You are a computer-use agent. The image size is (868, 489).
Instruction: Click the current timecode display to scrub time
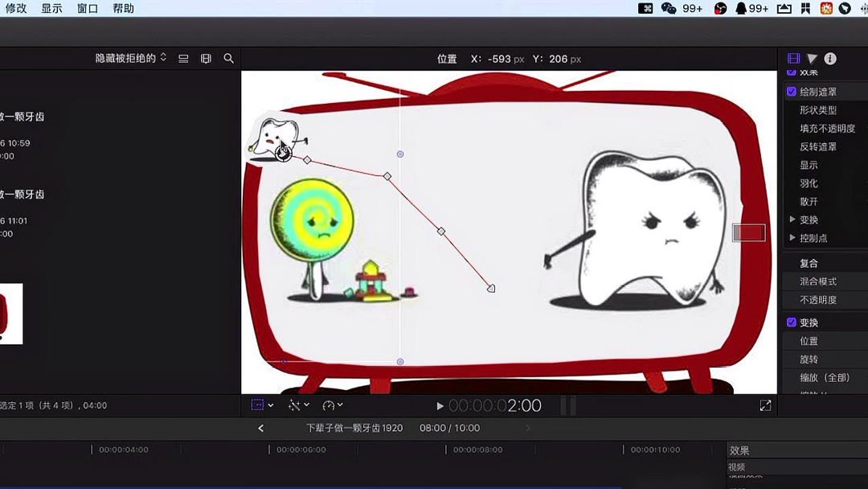point(494,405)
